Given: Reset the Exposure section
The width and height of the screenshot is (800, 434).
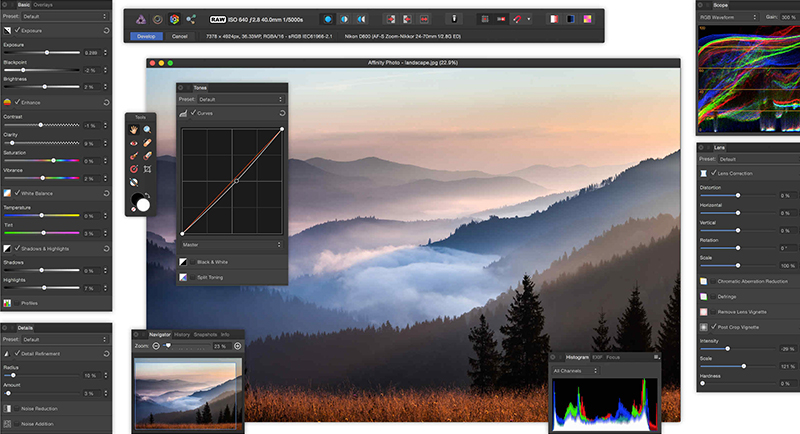Looking at the screenshot, I should [106, 31].
